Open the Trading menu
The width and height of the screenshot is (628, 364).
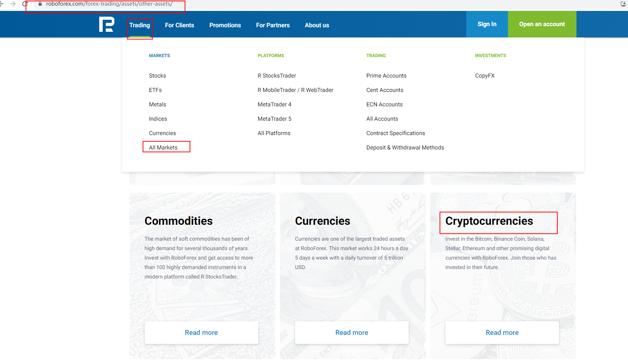(140, 25)
